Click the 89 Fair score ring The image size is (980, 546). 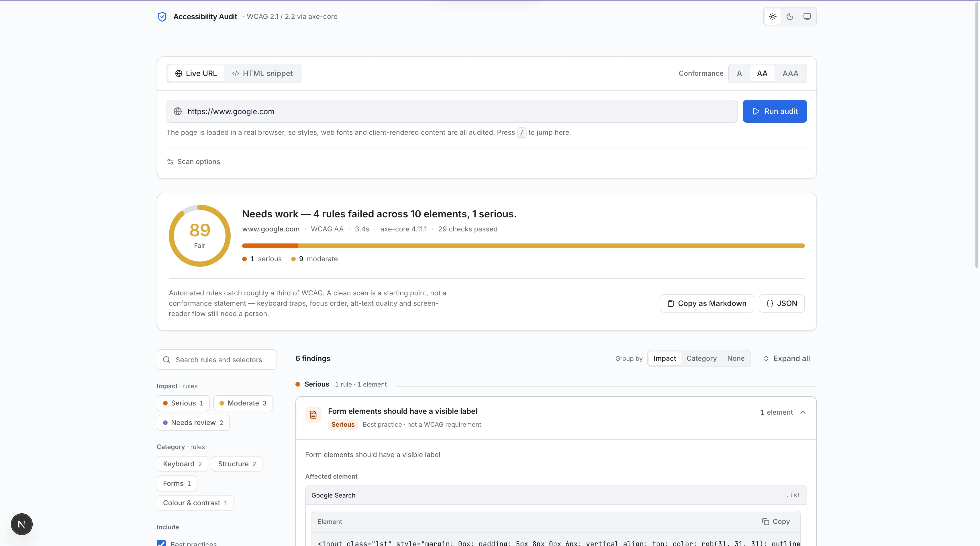coord(200,236)
